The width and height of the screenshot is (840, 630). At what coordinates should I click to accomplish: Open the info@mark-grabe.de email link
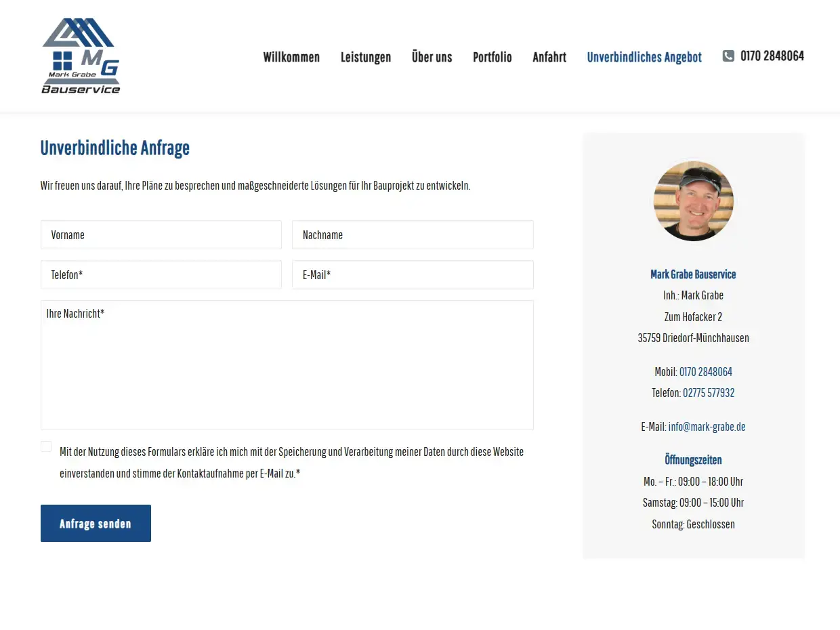(707, 427)
